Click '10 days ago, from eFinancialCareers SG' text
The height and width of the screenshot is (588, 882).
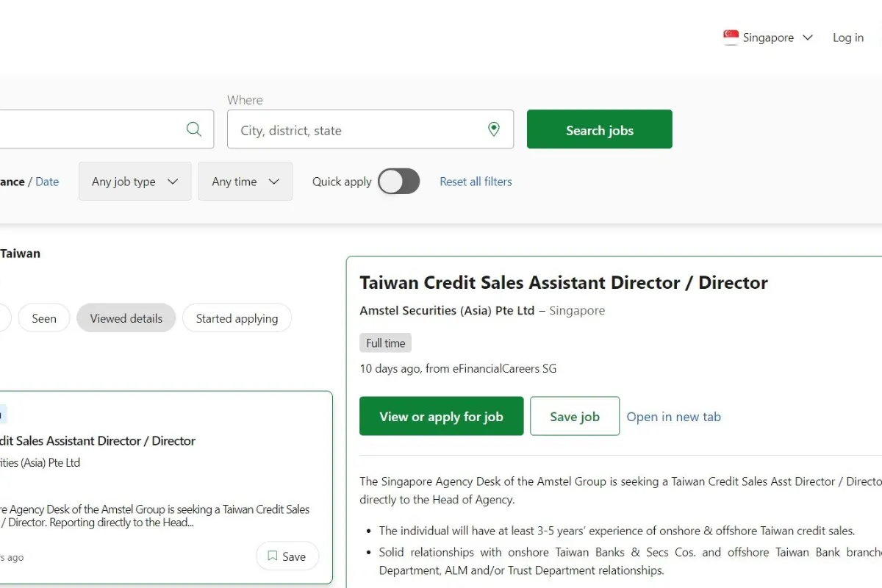[458, 369]
